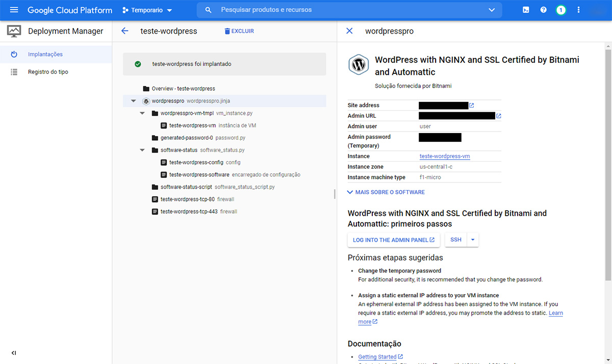Activate Cloud Shell from the top bar
The height and width of the screenshot is (364, 612).
526,10
